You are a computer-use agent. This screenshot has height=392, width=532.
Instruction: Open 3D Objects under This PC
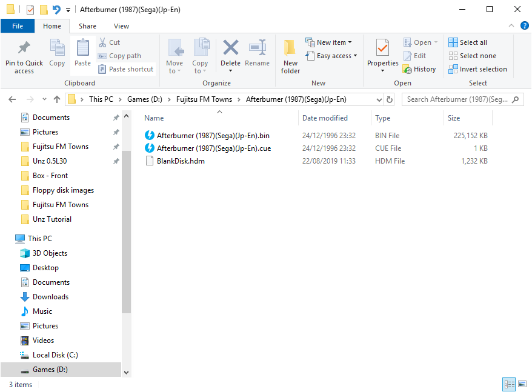point(50,253)
